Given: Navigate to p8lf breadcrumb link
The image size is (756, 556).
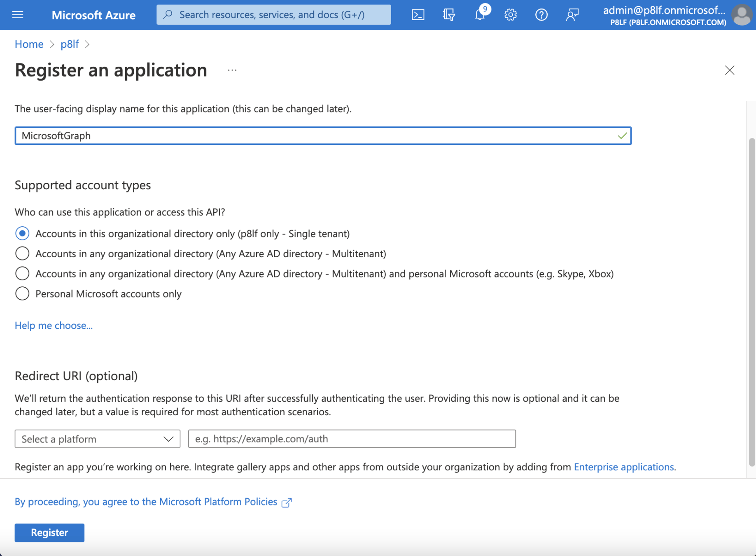Looking at the screenshot, I should point(70,44).
